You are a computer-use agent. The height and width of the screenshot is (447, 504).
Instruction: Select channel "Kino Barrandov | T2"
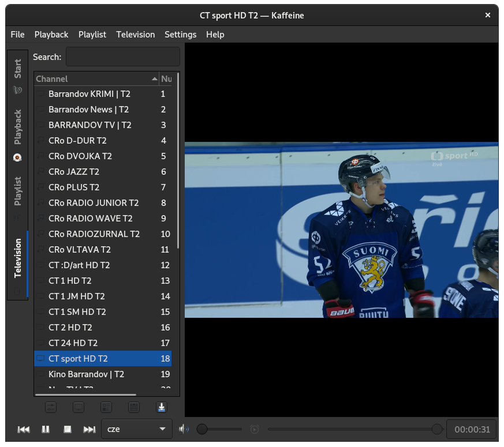click(x=103, y=374)
